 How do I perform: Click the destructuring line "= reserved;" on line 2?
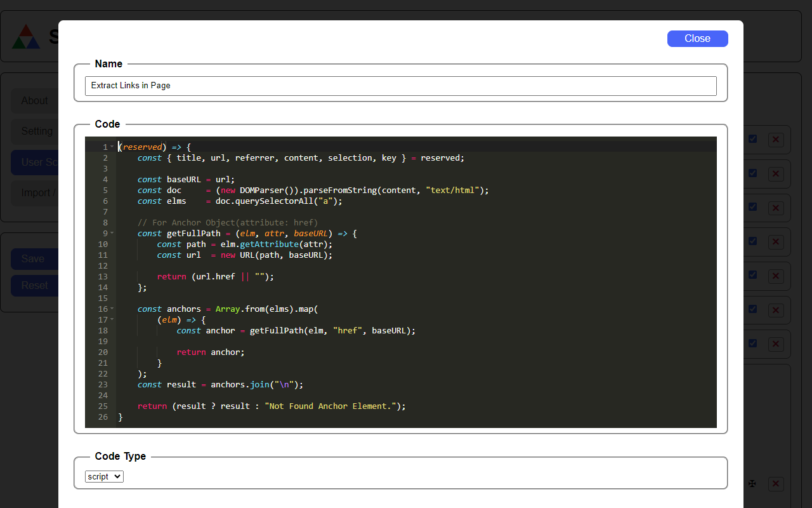438,157
